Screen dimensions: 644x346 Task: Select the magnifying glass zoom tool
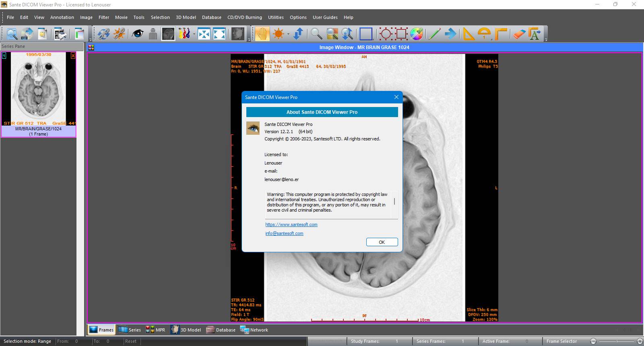tap(316, 34)
